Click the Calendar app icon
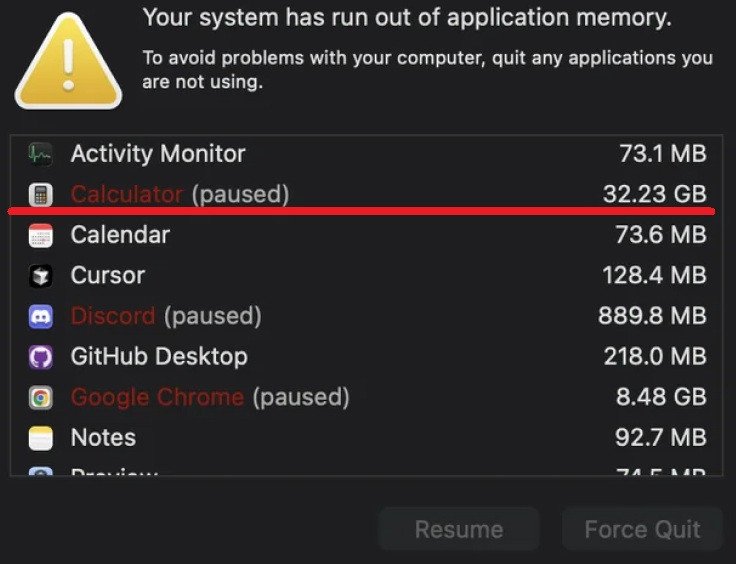This screenshot has height=564, width=736. pos(40,236)
